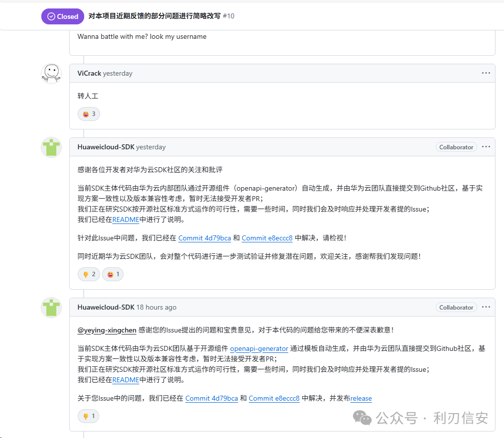Open Huaweicloud-SDK avatar on yesterday's comment

pos(51,147)
